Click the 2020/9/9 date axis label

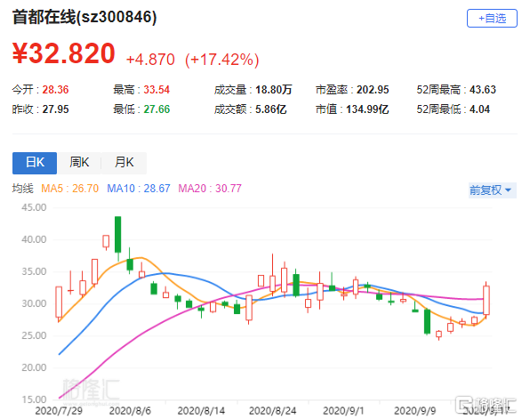414,411
